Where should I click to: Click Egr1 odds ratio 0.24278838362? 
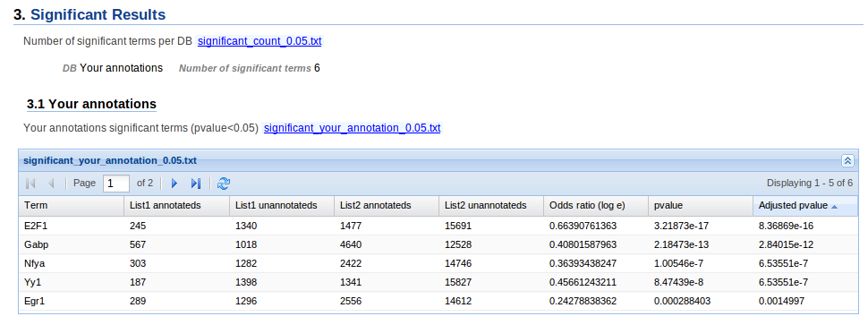pyautogui.click(x=583, y=301)
